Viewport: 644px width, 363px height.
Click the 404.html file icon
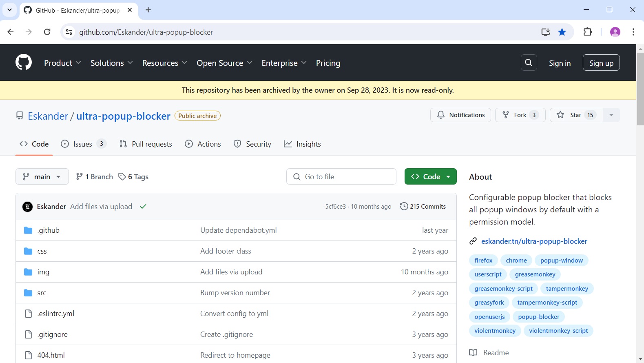(28, 355)
